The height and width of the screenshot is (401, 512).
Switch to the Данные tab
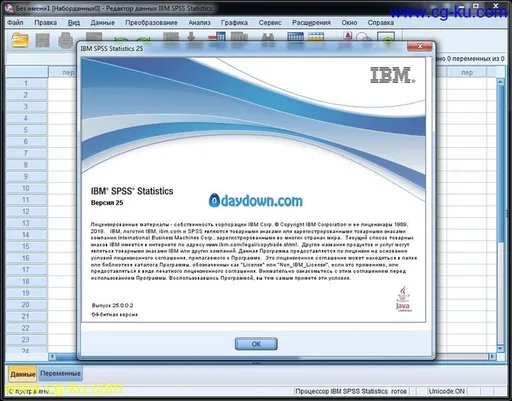22,374
